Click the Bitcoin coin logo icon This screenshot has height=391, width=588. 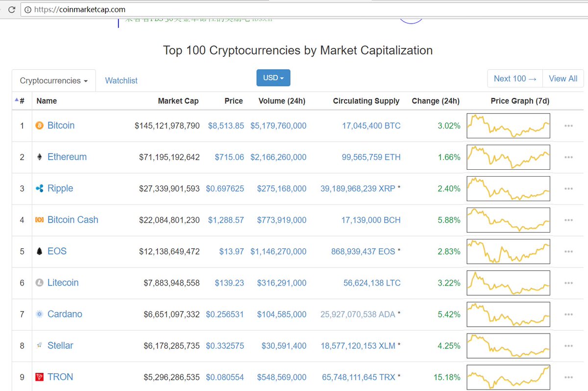tap(39, 125)
